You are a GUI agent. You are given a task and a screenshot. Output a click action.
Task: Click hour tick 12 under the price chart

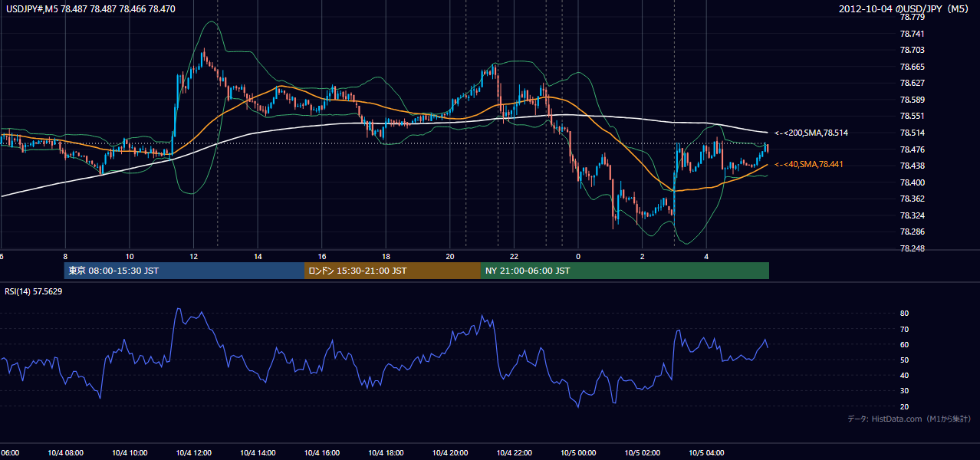pyautogui.click(x=194, y=256)
